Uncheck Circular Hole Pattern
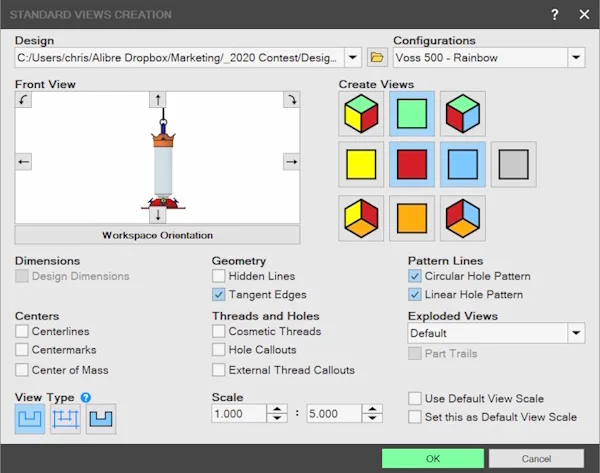The height and width of the screenshot is (473, 600). click(414, 276)
